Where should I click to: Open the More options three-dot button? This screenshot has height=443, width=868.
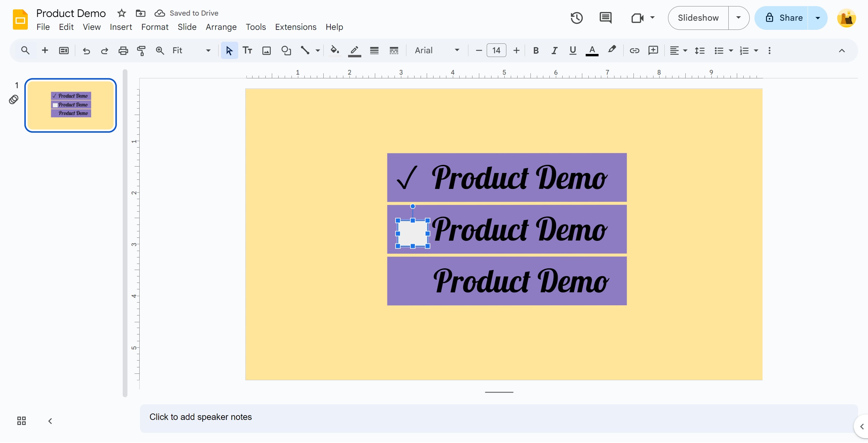pos(769,51)
